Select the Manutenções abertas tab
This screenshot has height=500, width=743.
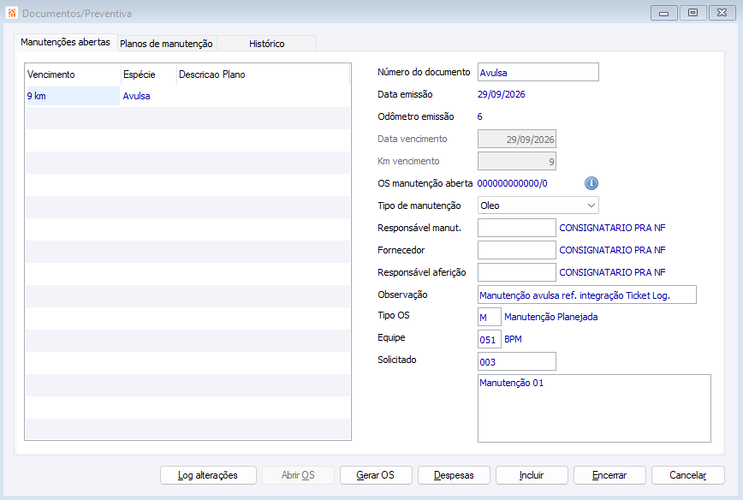click(65, 42)
